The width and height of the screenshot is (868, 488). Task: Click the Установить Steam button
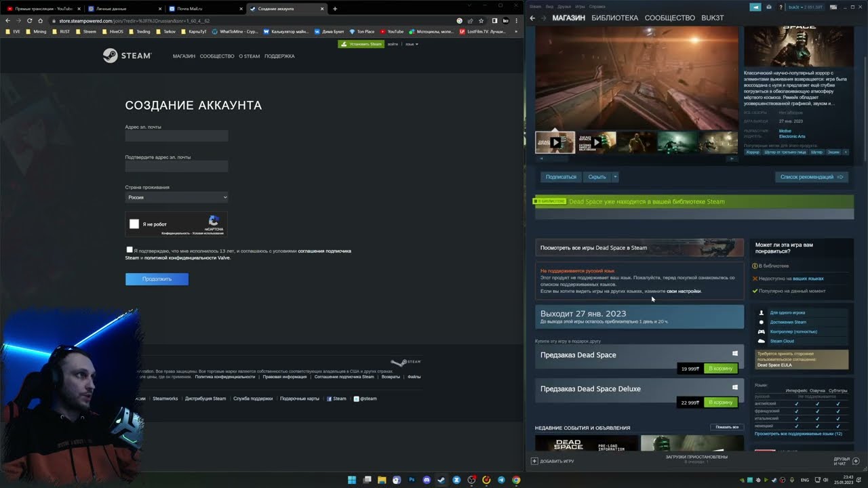click(361, 44)
